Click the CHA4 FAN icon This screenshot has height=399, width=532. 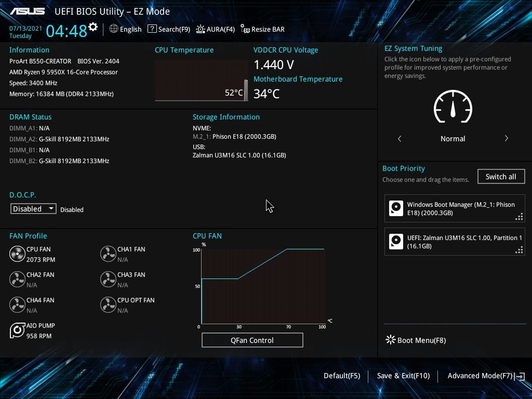[17, 304]
